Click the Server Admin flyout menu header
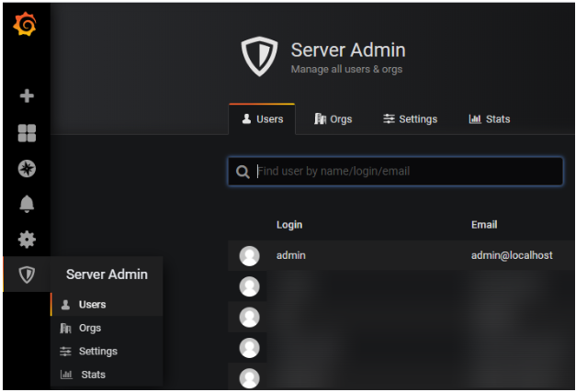The height and width of the screenshot is (392, 576). [107, 274]
